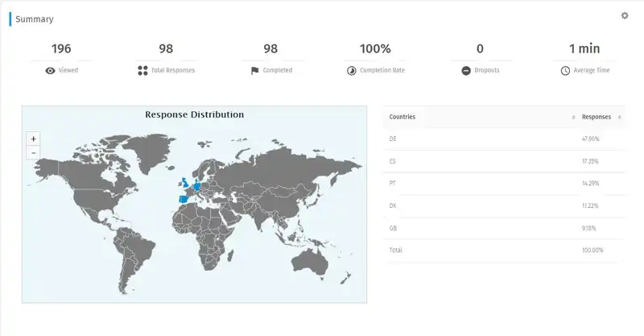This screenshot has height=336, width=644.
Task: Click the 1 min average time figure
Action: [584, 49]
